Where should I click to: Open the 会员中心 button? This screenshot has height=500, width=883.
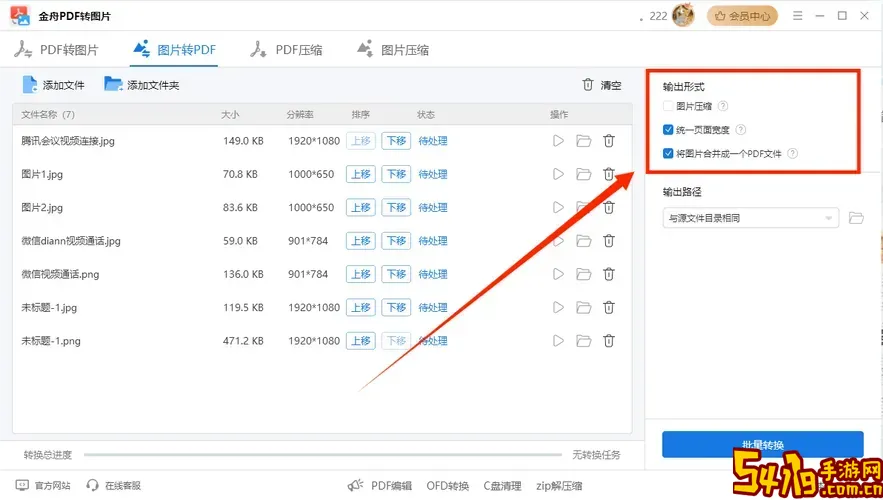pos(742,16)
